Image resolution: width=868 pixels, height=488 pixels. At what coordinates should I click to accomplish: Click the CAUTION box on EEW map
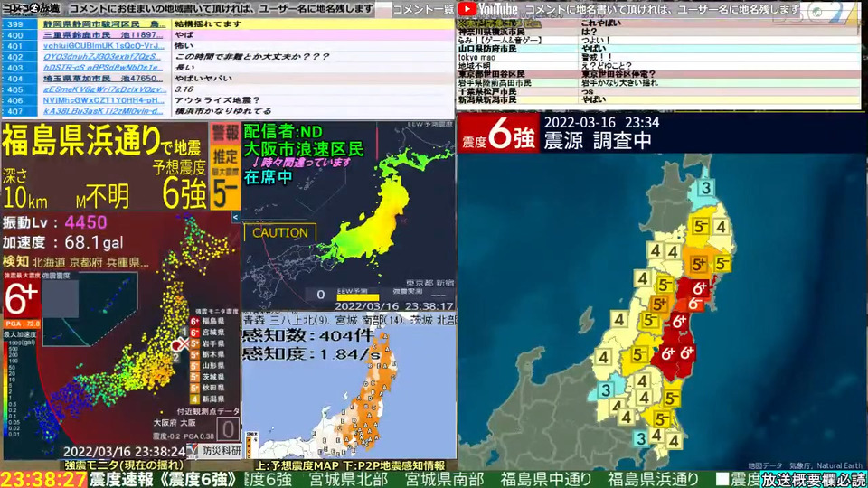click(280, 233)
